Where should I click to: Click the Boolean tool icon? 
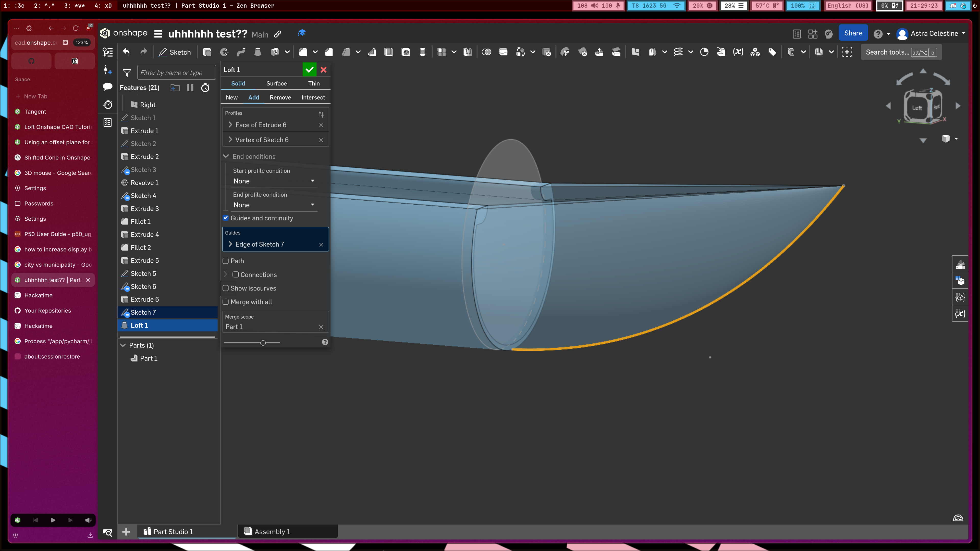click(486, 52)
